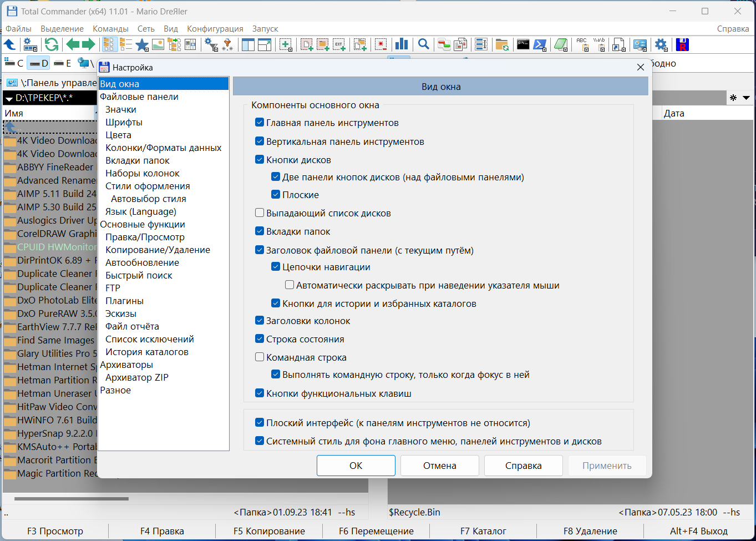Click the bar chart toolbar icon

(x=401, y=44)
